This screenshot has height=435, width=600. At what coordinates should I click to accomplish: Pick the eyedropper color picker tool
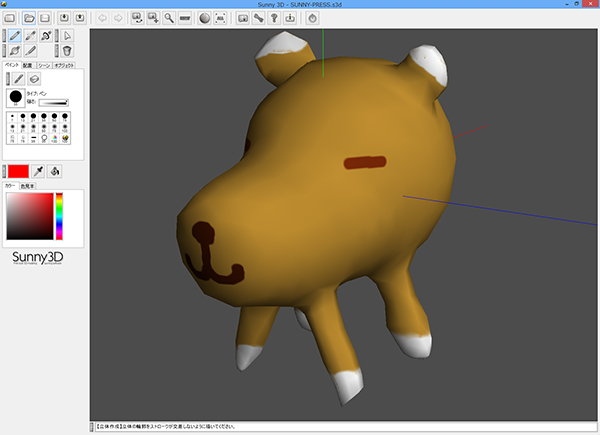[39, 171]
